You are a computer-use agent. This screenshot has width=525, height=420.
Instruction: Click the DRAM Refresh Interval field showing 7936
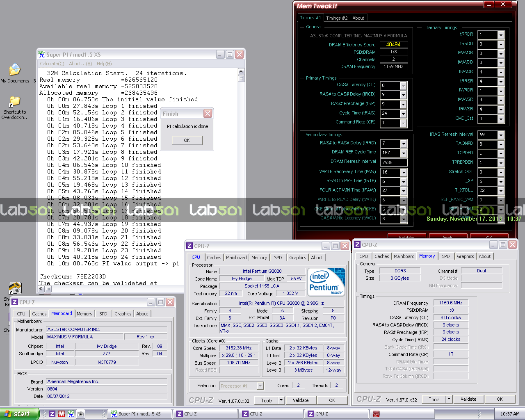click(x=394, y=162)
